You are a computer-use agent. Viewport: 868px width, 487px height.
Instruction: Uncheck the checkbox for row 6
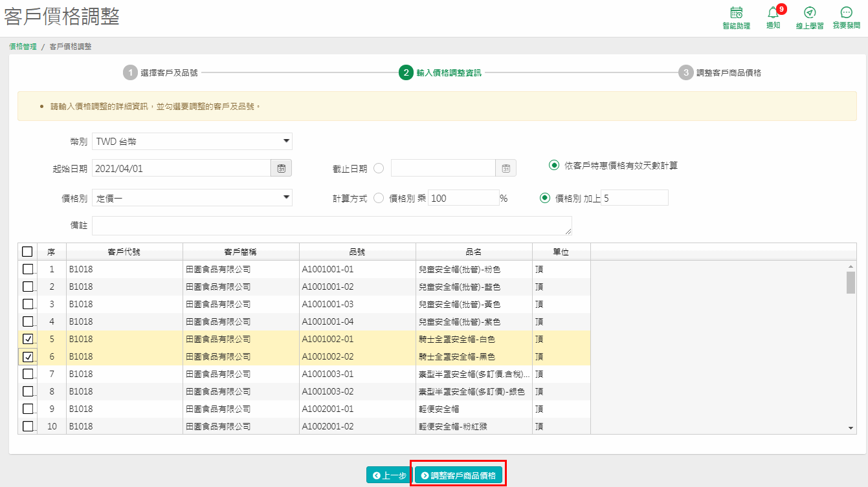click(x=28, y=356)
